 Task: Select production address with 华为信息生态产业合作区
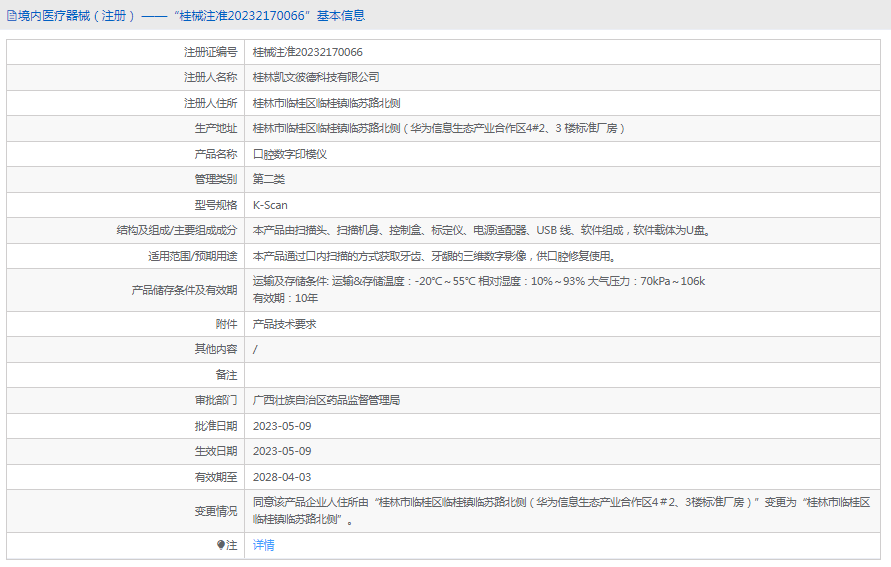coord(439,128)
